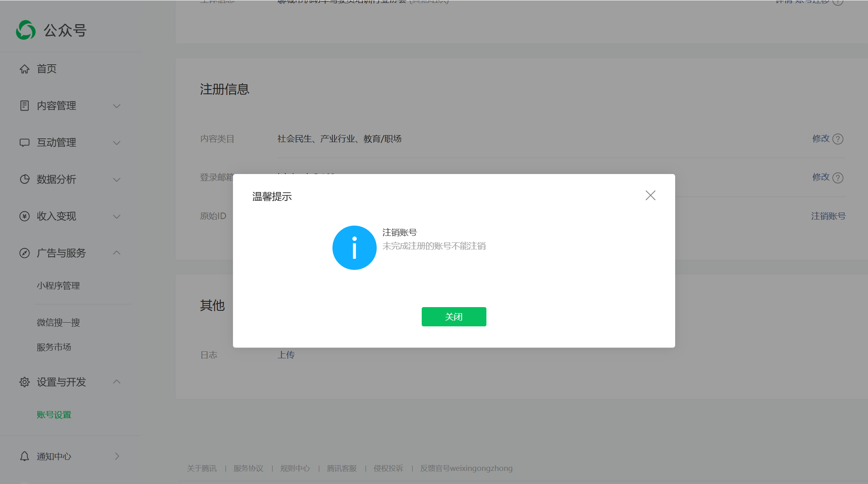This screenshot has height=484, width=868.
Task: Click the bell icon for 通知中心
Action: pyautogui.click(x=25, y=456)
